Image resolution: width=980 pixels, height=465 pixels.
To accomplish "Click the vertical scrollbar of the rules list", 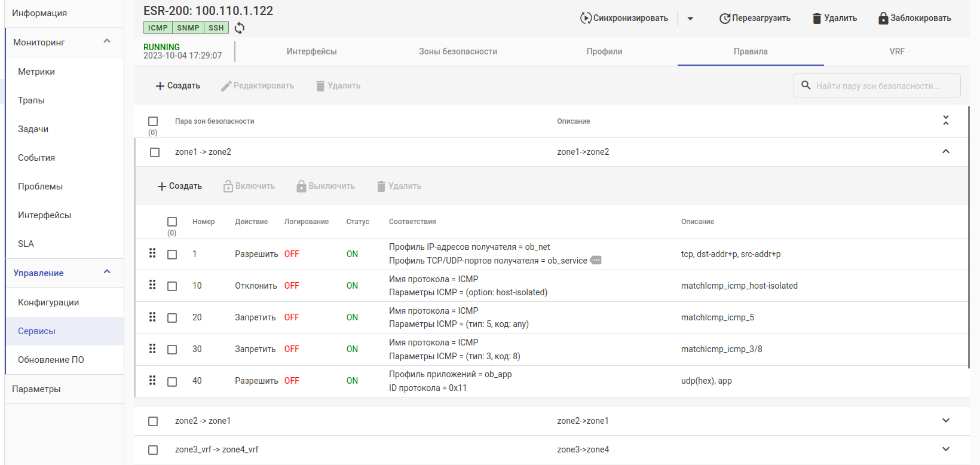I will 968,239.
